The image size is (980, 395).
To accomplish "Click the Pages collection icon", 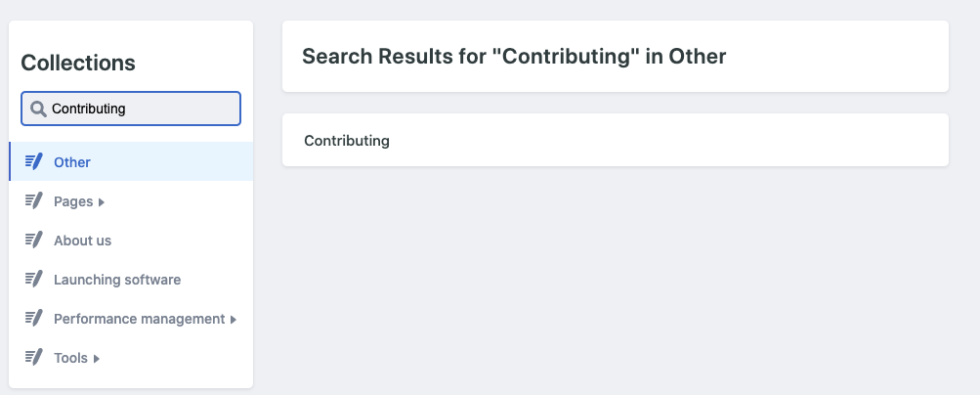I will click(x=34, y=201).
